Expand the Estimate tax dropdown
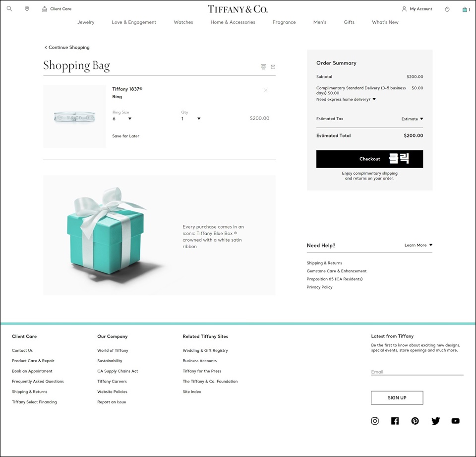The height and width of the screenshot is (457, 476). (412, 119)
